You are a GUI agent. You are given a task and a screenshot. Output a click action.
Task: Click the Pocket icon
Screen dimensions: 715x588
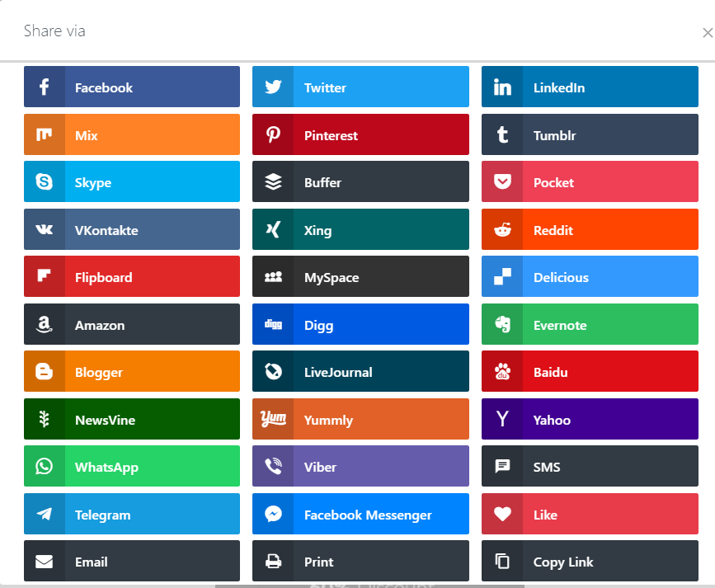[502, 181]
